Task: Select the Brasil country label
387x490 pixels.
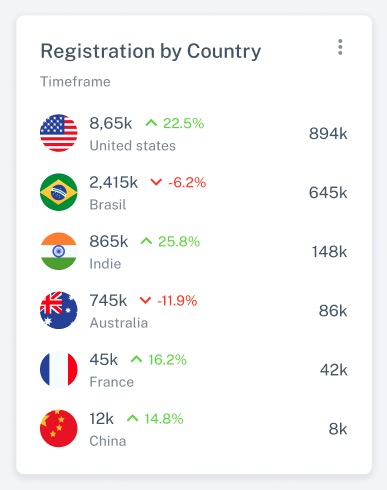Action: tap(108, 205)
